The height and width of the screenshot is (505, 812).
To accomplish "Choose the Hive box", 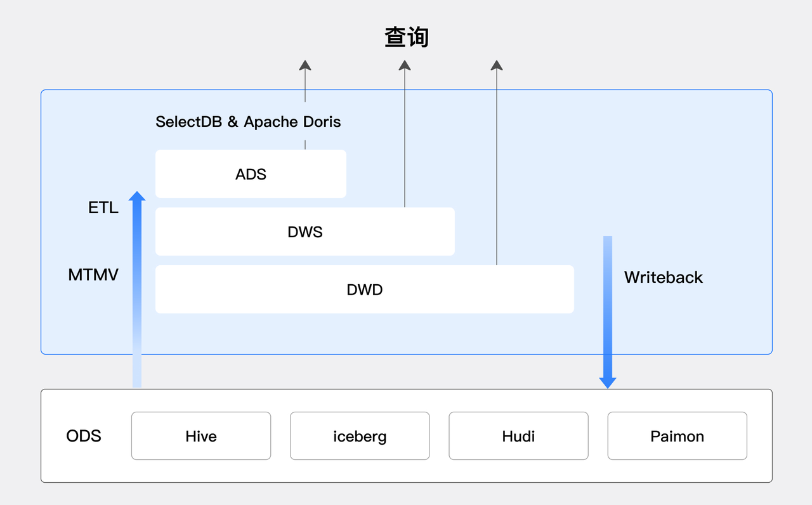I will [201, 436].
